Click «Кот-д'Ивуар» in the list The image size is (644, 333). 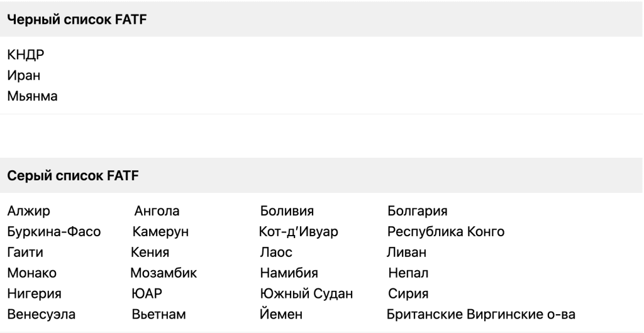tap(299, 232)
